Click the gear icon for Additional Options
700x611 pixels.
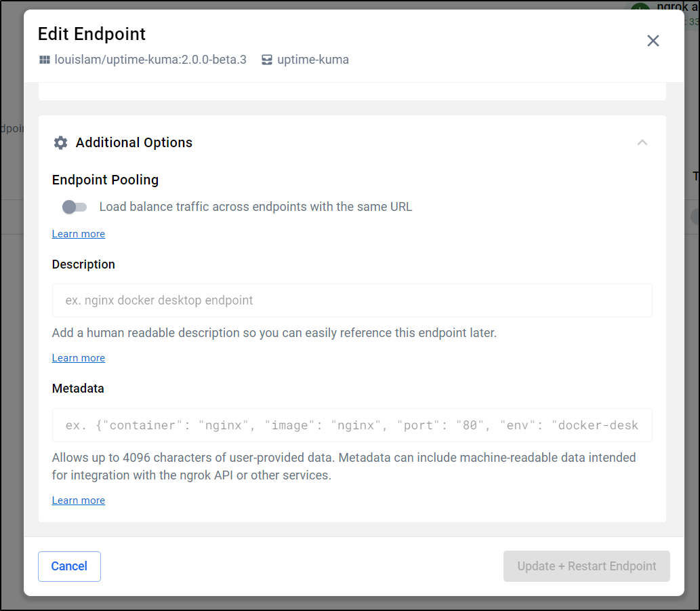pyautogui.click(x=60, y=142)
